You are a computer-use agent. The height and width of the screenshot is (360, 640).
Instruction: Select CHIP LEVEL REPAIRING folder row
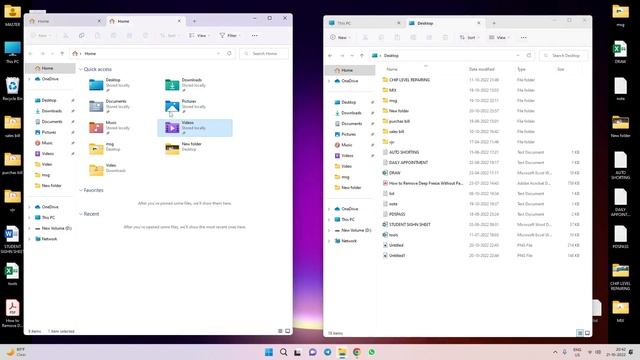coord(482,80)
